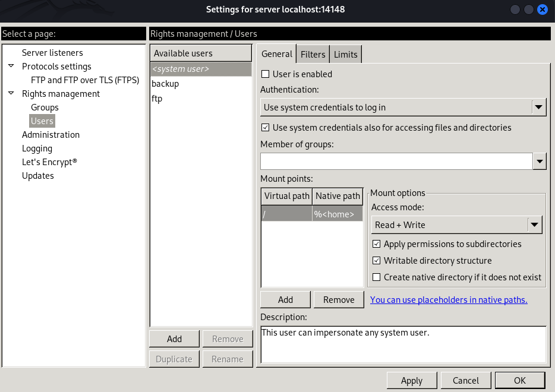Viewport: 555px width, 392px height.
Task: Check Create native directory if missing
Action: (376, 277)
